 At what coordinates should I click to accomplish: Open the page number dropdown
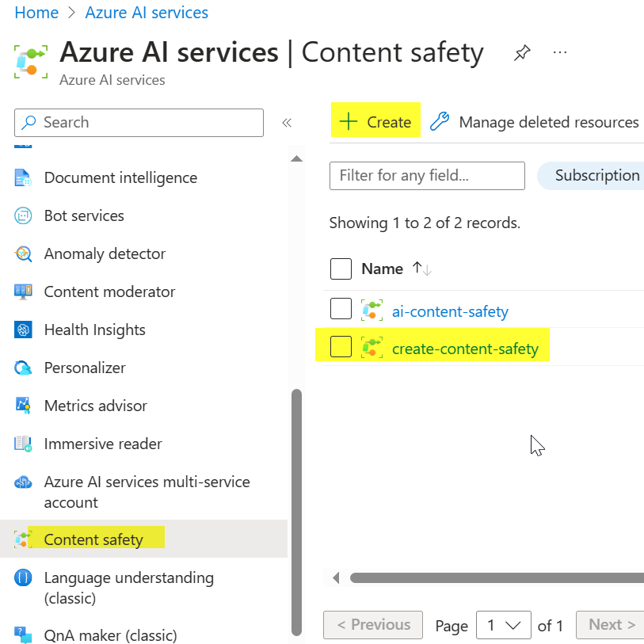504,625
